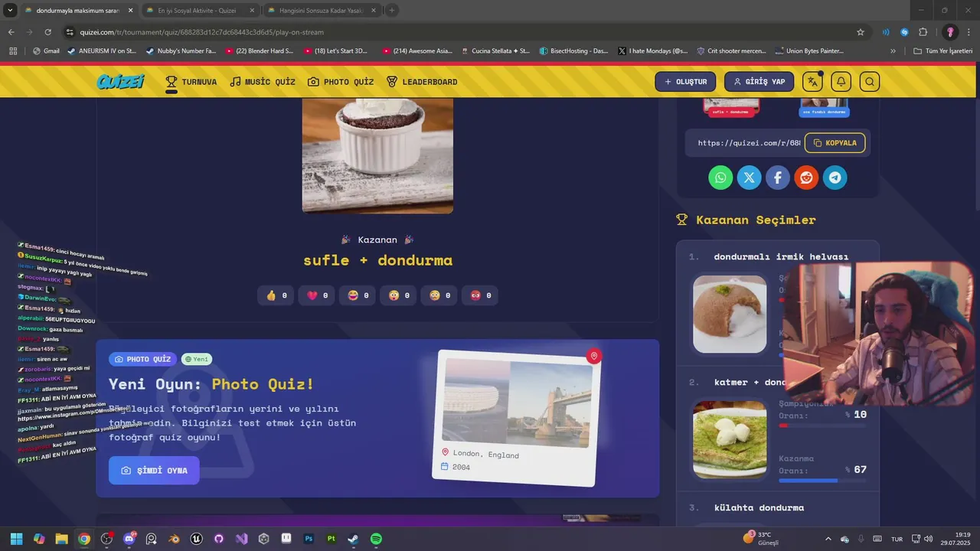
Task: React with the angry emoji
Action: (x=480, y=295)
